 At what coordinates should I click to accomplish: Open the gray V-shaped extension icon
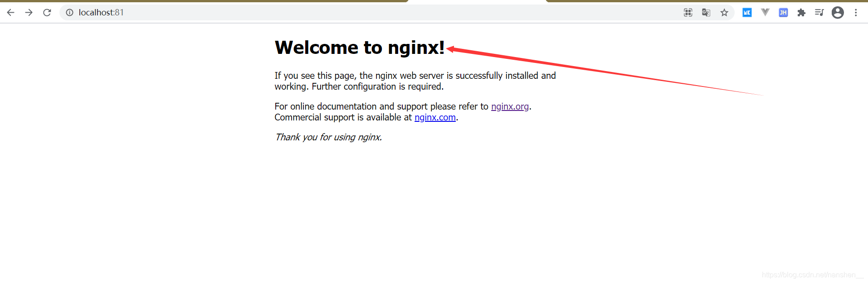(765, 12)
